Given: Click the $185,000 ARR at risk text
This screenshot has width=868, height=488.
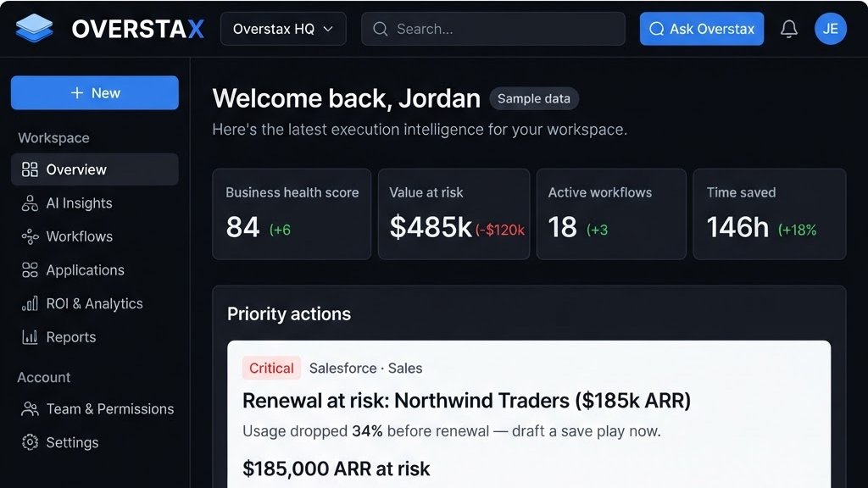Looking at the screenshot, I should point(336,469).
